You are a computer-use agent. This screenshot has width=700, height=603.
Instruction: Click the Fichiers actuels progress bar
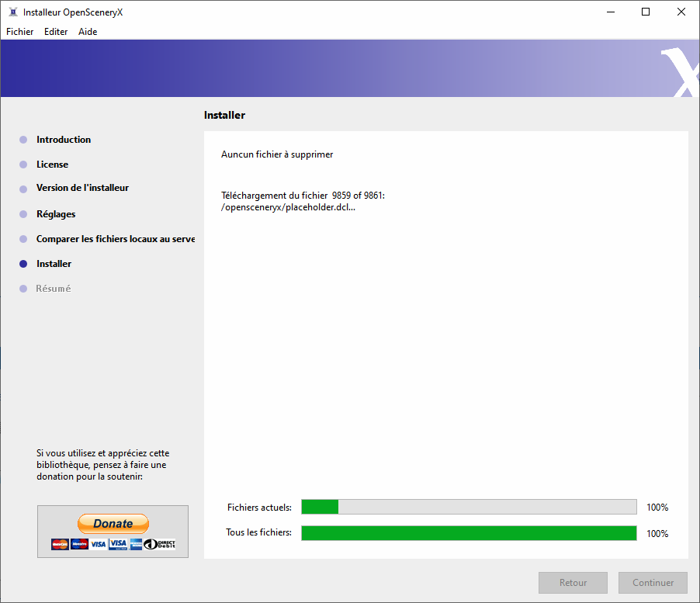pyautogui.click(x=469, y=507)
